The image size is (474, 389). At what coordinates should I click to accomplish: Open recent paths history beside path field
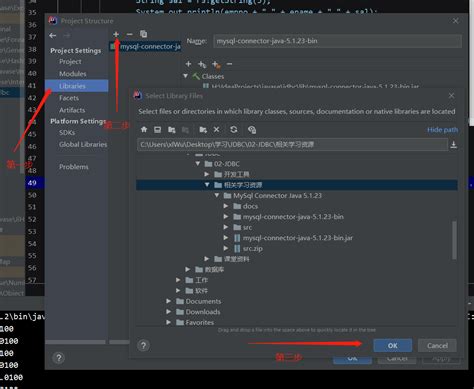454,145
